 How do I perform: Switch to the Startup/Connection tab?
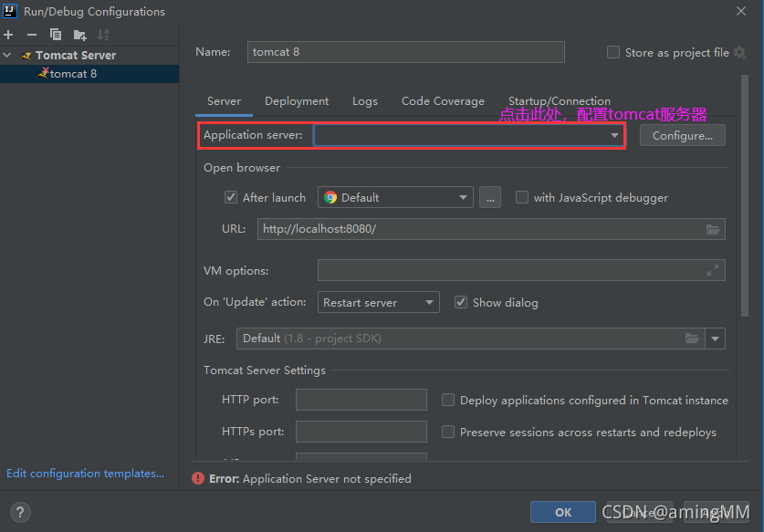[x=559, y=101]
